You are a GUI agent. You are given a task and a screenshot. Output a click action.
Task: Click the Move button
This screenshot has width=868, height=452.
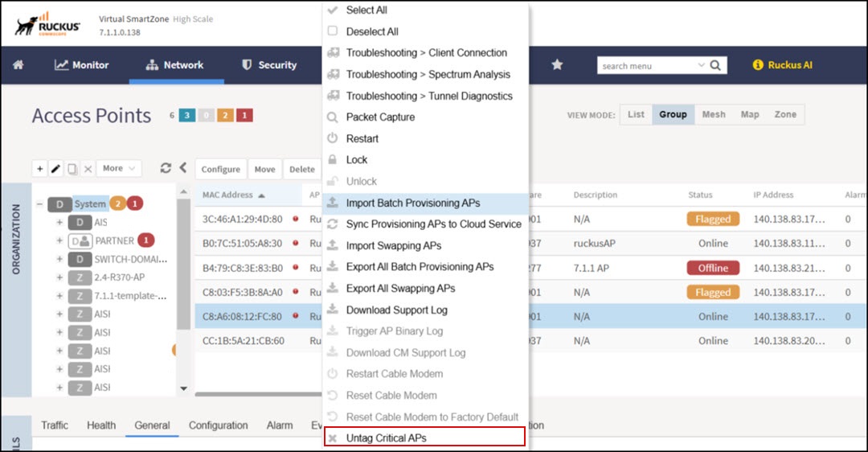[264, 169]
